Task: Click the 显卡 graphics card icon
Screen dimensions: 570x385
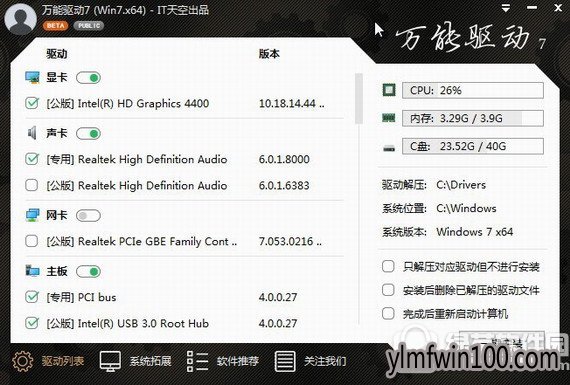Action: 32,77
